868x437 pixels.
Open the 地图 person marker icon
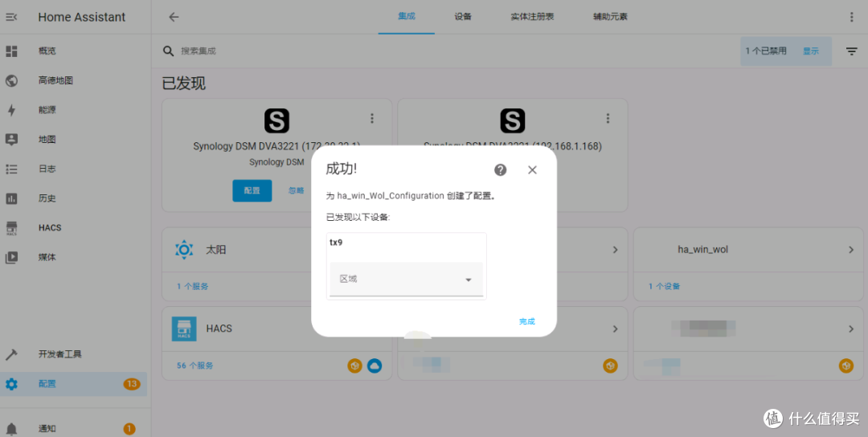coord(11,140)
